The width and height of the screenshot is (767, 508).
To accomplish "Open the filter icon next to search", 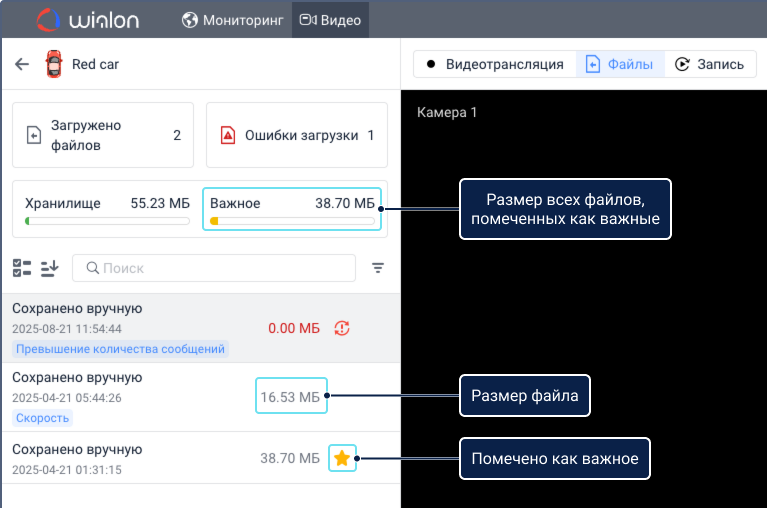I will click(x=378, y=268).
